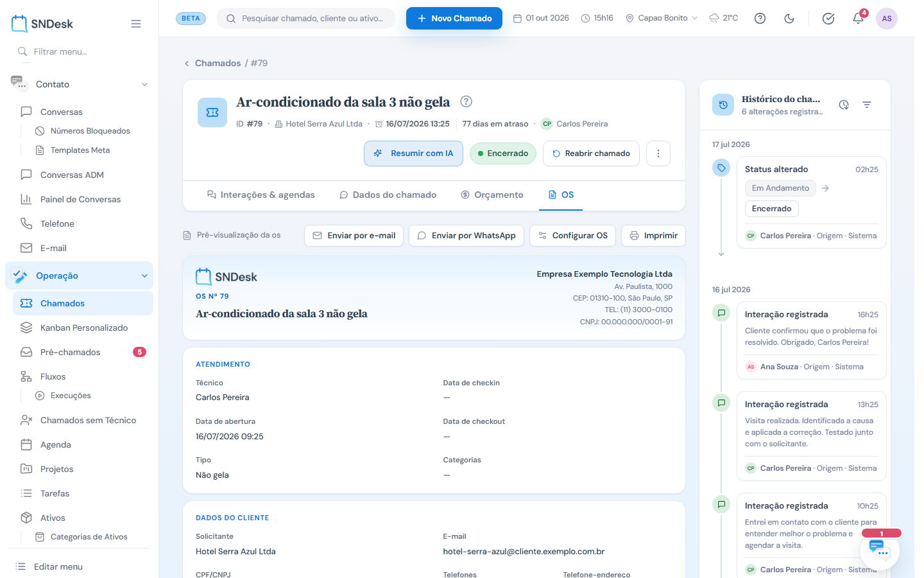Image resolution: width=924 pixels, height=578 pixels.
Task: Open Execuções under Fluxos
Action: (63, 396)
